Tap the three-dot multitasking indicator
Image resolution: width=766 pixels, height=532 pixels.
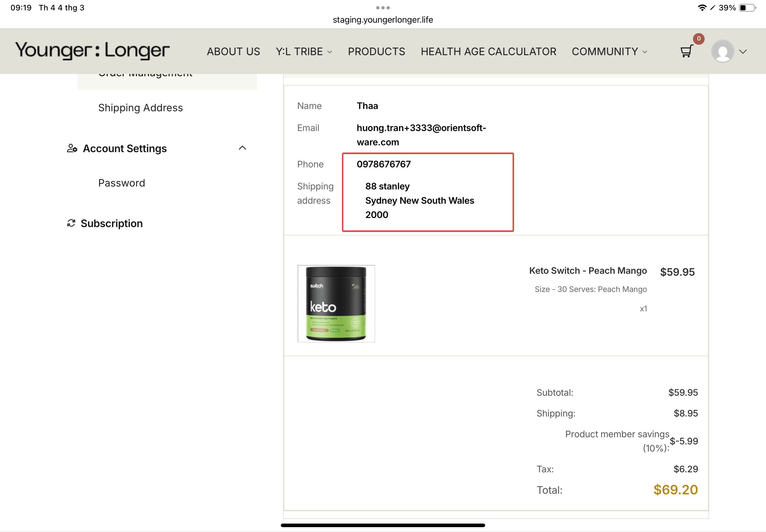point(382,8)
